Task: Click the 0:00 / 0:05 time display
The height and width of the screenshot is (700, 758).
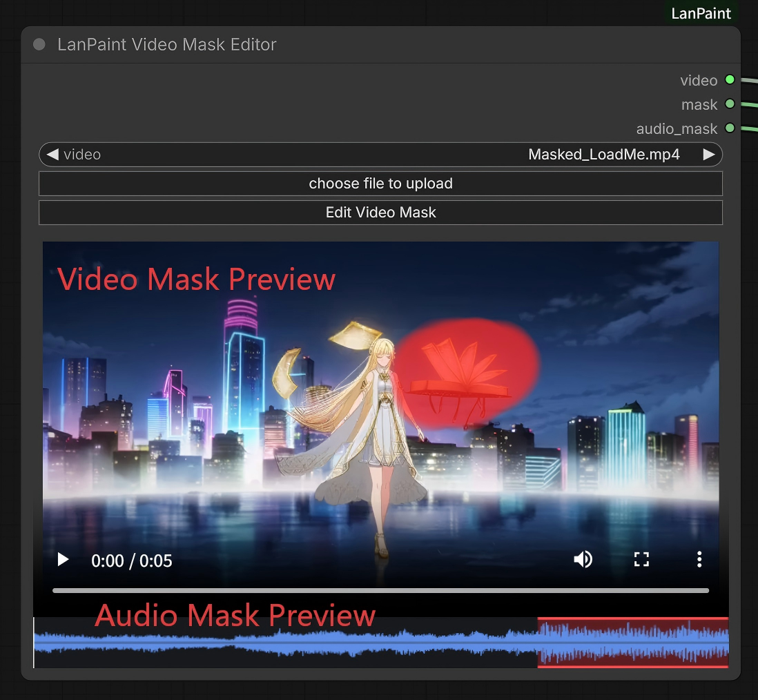Action: 131,561
